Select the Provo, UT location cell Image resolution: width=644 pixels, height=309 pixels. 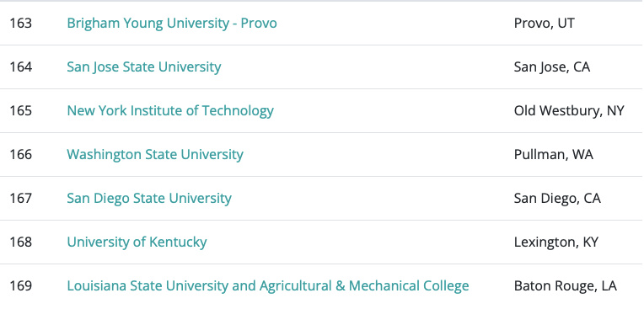pyautogui.click(x=544, y=24)
